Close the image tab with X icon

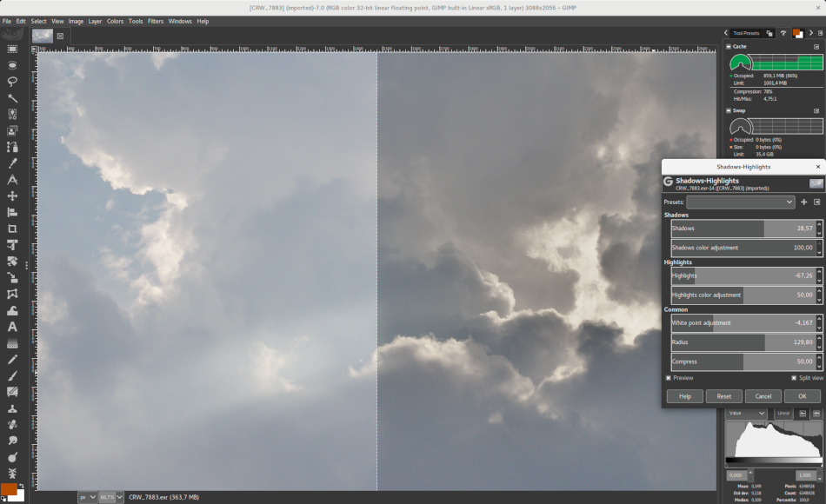(60, 36)
